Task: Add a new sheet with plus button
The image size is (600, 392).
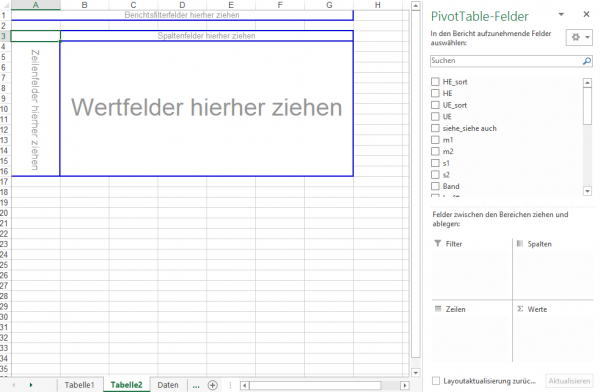Action: click(x=213, y=385)
